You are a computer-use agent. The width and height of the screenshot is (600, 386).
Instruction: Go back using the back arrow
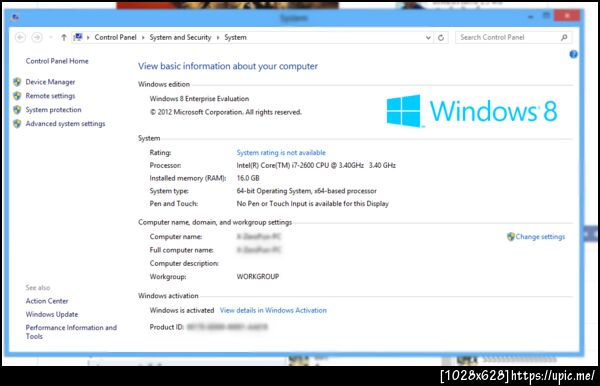coord(20,37)
